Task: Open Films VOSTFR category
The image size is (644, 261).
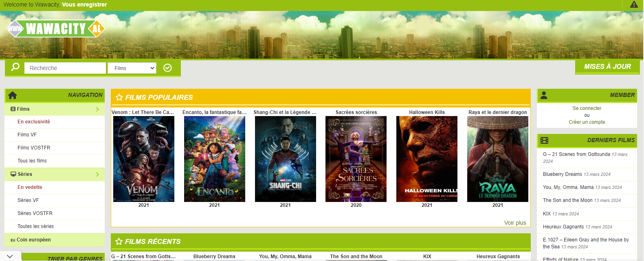Action: pos(34,148)
